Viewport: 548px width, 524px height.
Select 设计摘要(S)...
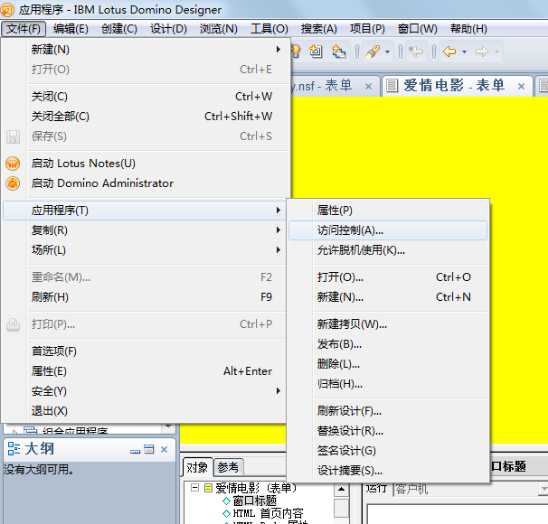[x=388, y=471]
